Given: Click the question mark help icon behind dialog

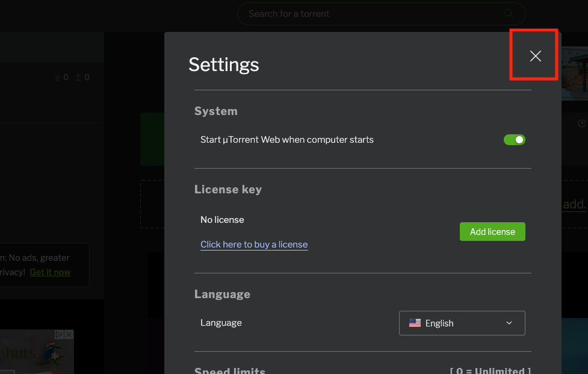Looking at the screenshot, I should pyautogui.click(x=581, y=123).
